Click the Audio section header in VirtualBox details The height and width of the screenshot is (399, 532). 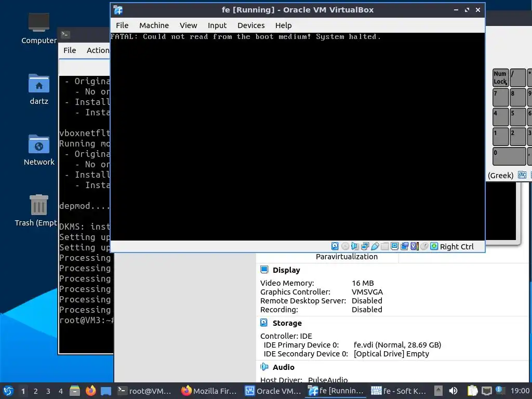[283, 367]
